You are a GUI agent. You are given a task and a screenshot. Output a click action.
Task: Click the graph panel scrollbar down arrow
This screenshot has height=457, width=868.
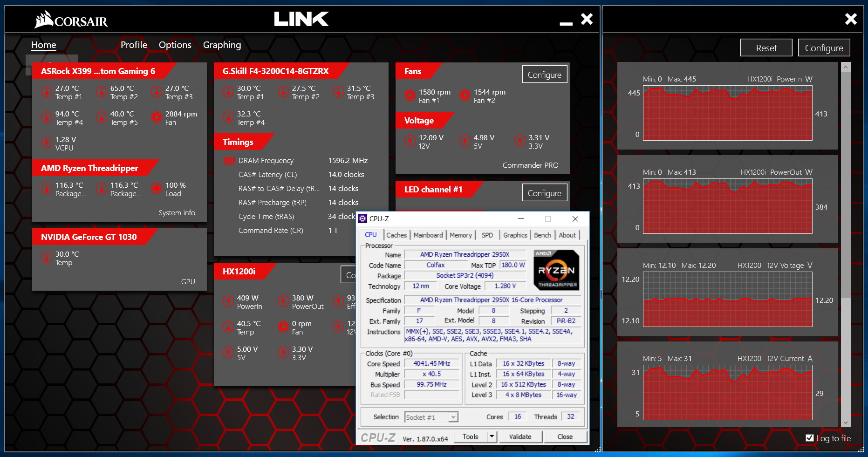(x=846, y=423)
